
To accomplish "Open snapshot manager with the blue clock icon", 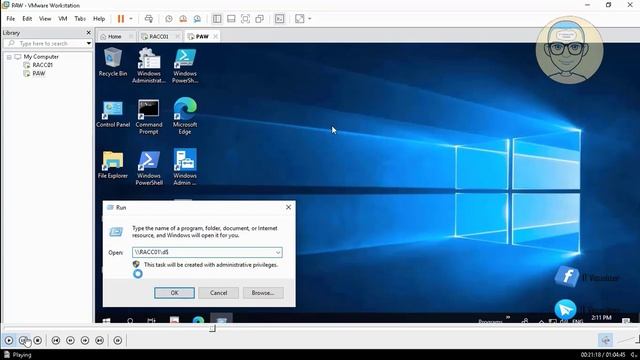I will click(197, 19).
